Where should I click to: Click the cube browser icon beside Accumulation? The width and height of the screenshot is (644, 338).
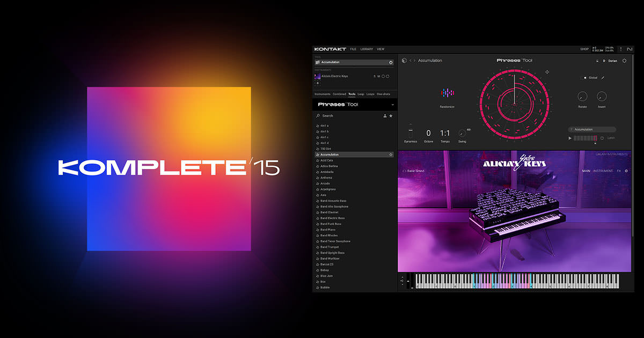pyautogui.click(x=404, y=61)
